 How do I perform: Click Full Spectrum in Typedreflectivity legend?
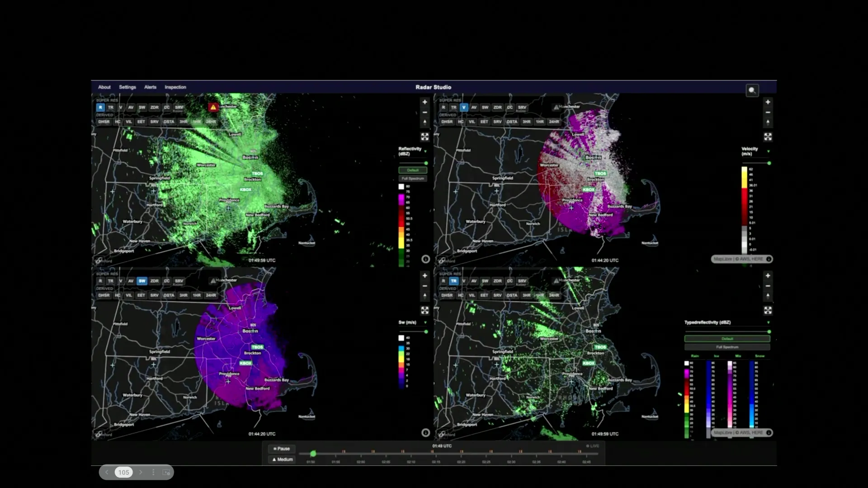(727, 347)
